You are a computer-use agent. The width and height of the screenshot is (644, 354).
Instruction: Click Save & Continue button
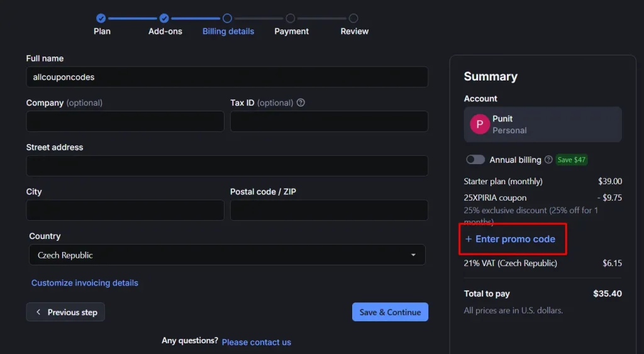[390, 312]
